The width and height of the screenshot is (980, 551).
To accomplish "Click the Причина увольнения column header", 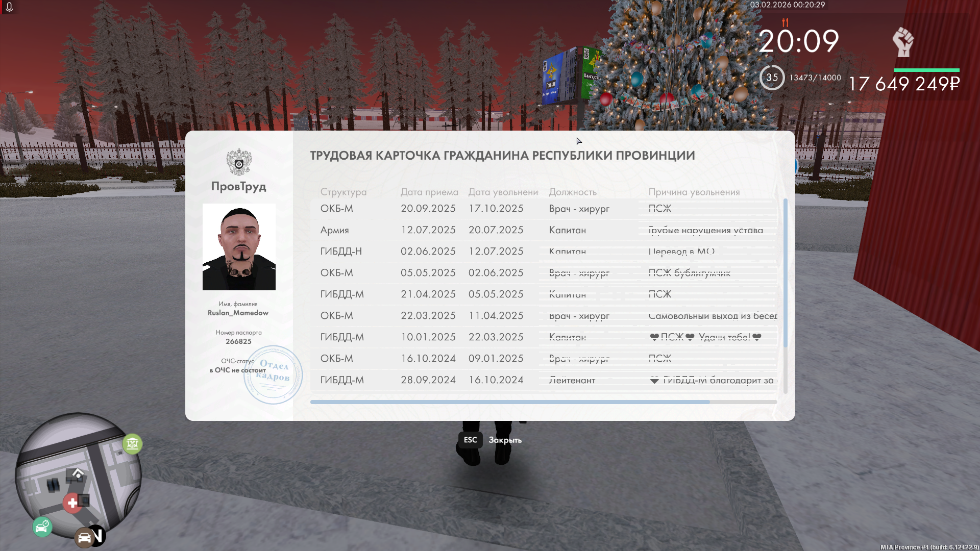I will (694, 192).
